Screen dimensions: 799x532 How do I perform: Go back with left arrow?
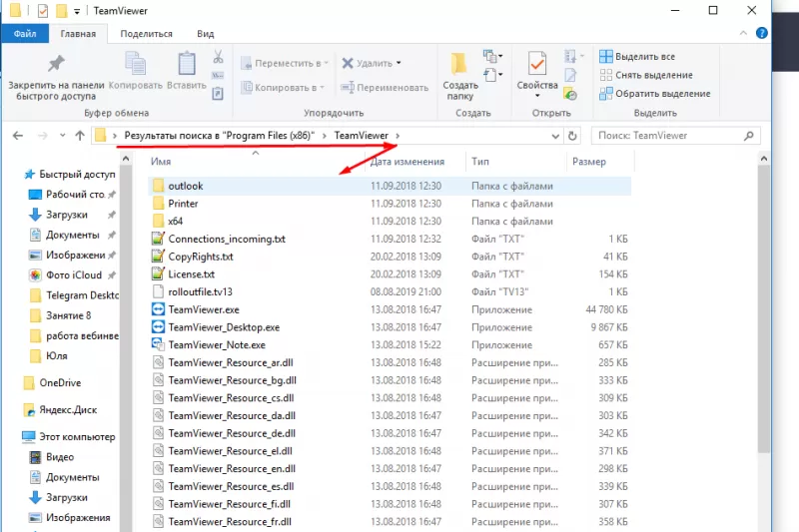[x=18, y=136]
